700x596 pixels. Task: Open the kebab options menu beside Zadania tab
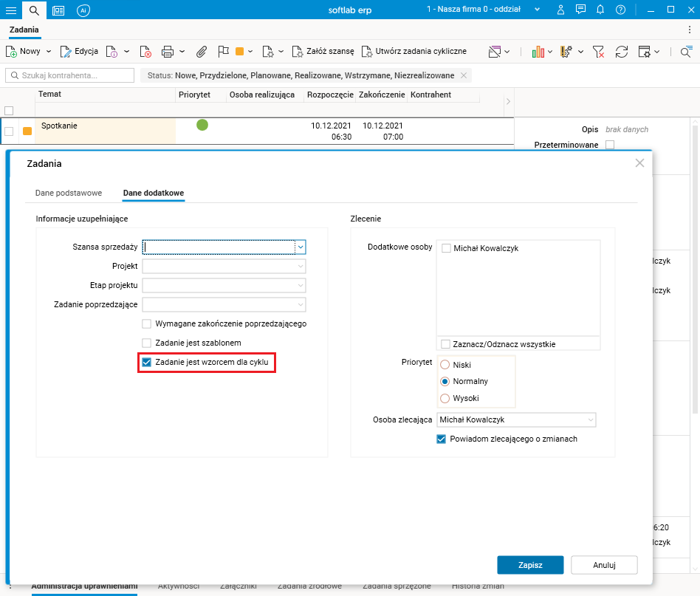point(690,30)
